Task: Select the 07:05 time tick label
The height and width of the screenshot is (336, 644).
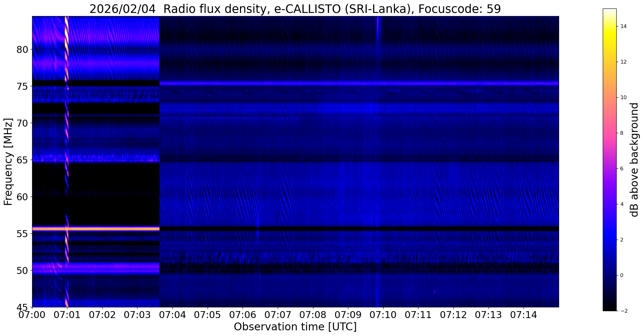Action: coord(208,315)
